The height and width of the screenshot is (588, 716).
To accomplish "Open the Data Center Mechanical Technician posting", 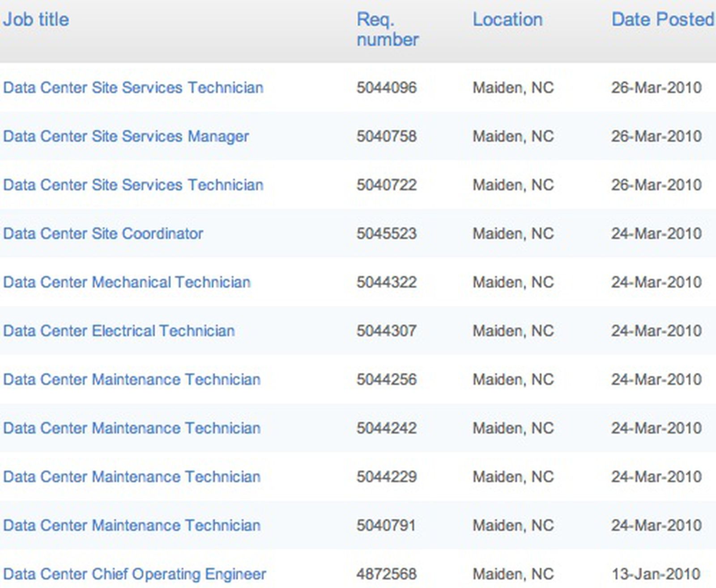I will (127, 282).
